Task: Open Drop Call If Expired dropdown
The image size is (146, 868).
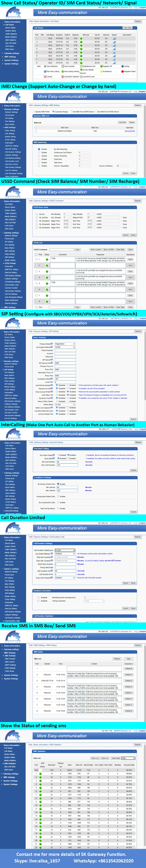Action: tap(65, 578)
